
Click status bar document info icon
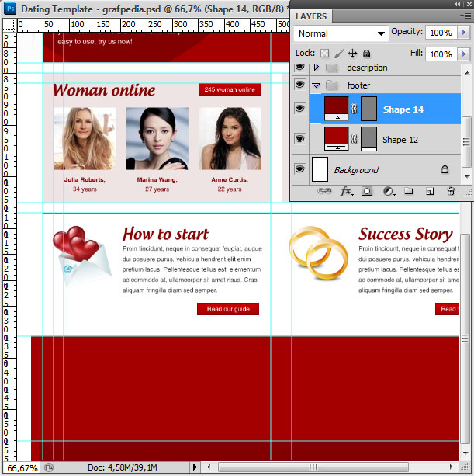tap(49, 467)
